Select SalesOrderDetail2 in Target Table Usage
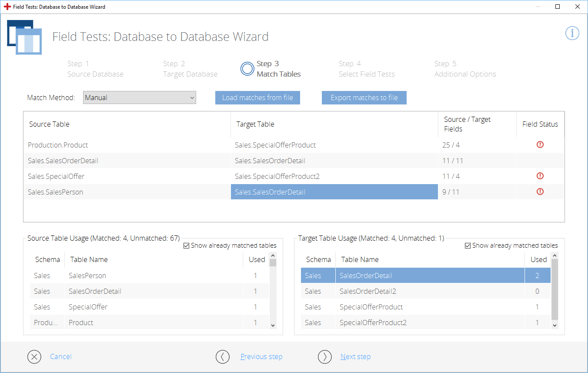The width and height of the screenshot is (588, 373). point(367,291)
